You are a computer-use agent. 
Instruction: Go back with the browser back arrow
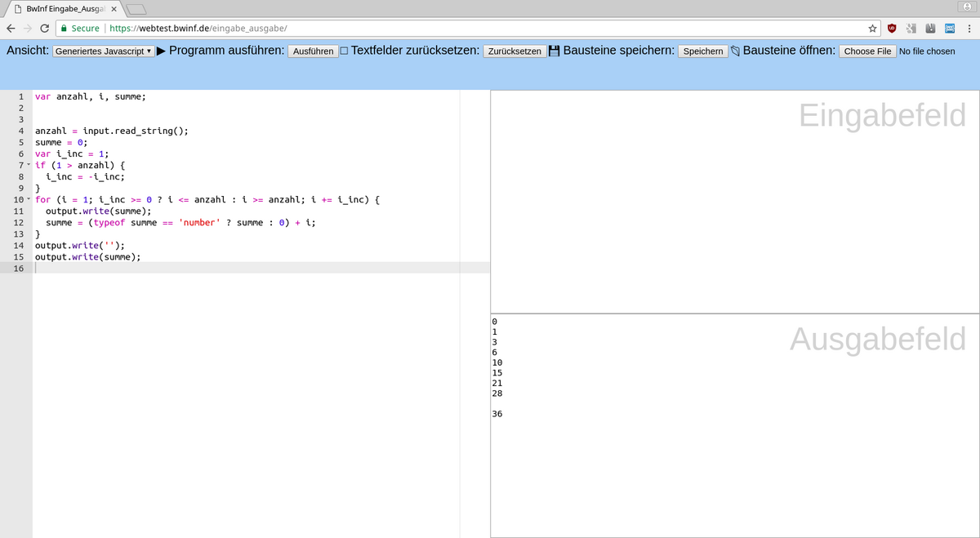(x=11, y=28)
